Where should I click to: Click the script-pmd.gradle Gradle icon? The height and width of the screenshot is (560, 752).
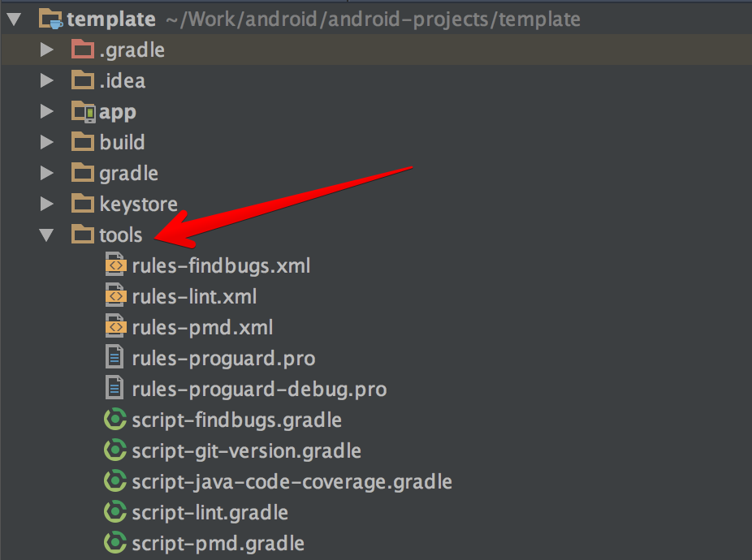click(115, 543)
